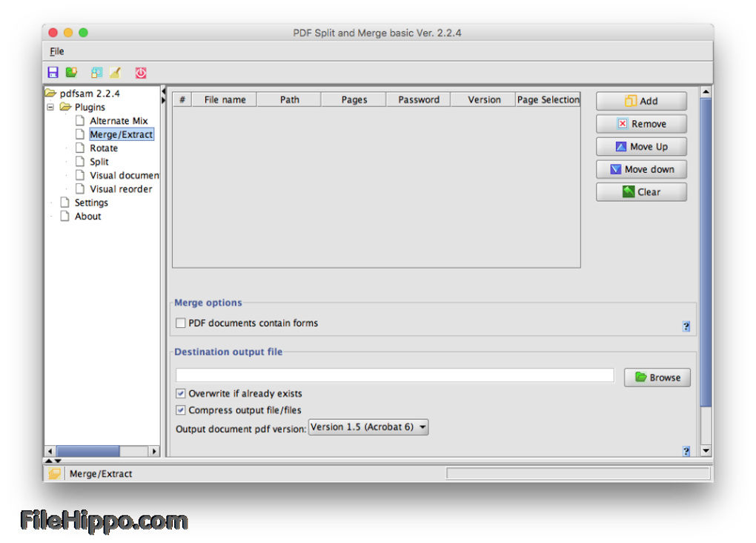Open the File menu
This screenshot has width=756, height=543.
[57, 51]
